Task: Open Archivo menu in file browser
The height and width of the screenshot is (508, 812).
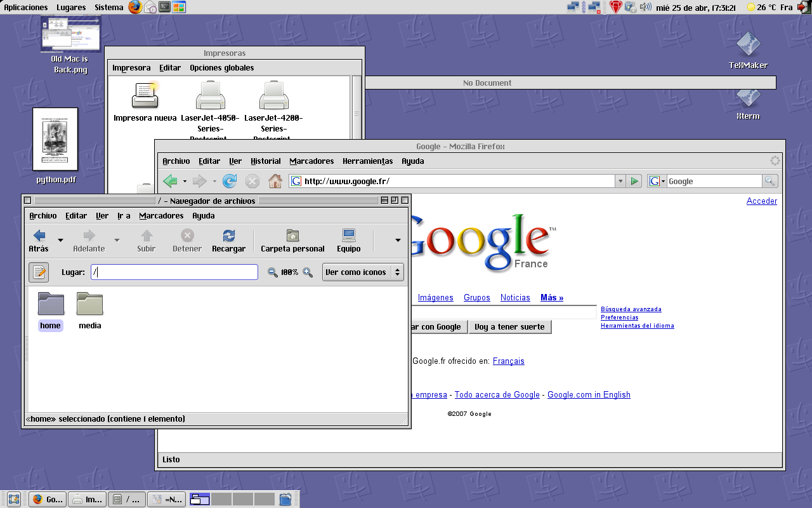Action: [43, 216]
